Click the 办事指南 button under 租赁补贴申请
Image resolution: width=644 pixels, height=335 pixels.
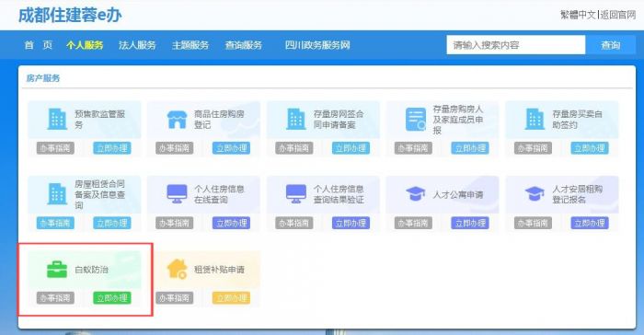click(174, 297)
